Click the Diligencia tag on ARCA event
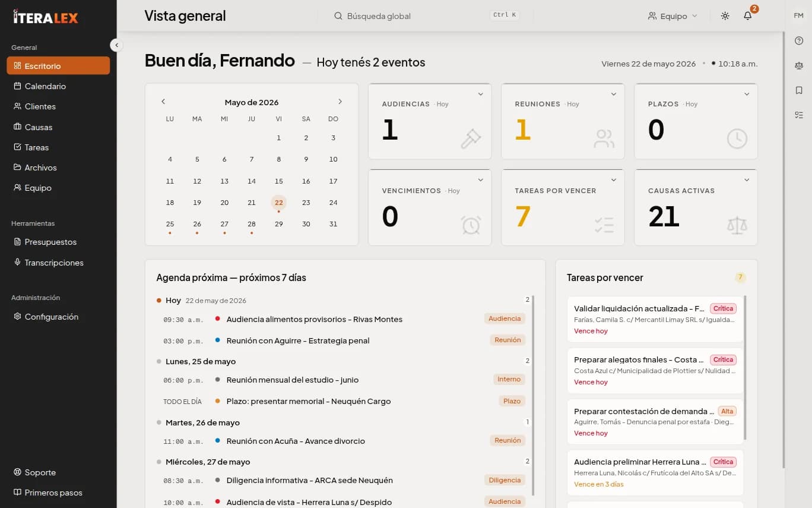Screen dimensions: 812x508 coord(505,480)
